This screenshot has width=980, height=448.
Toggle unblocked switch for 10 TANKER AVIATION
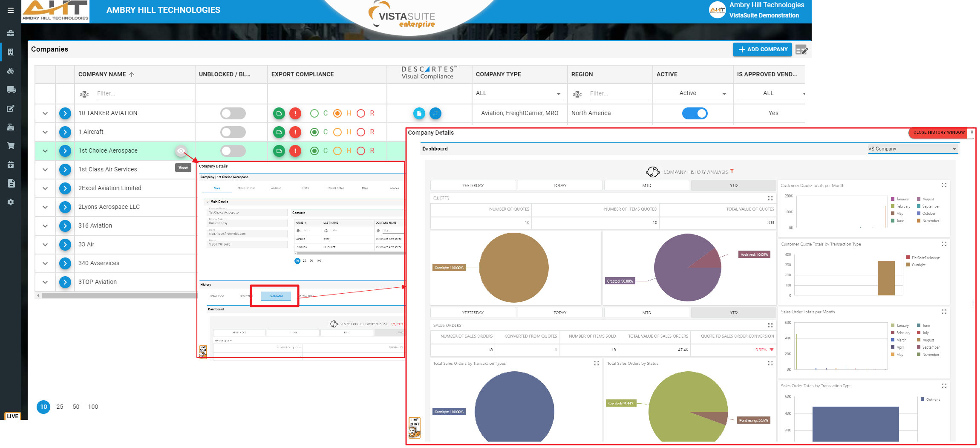233,113
